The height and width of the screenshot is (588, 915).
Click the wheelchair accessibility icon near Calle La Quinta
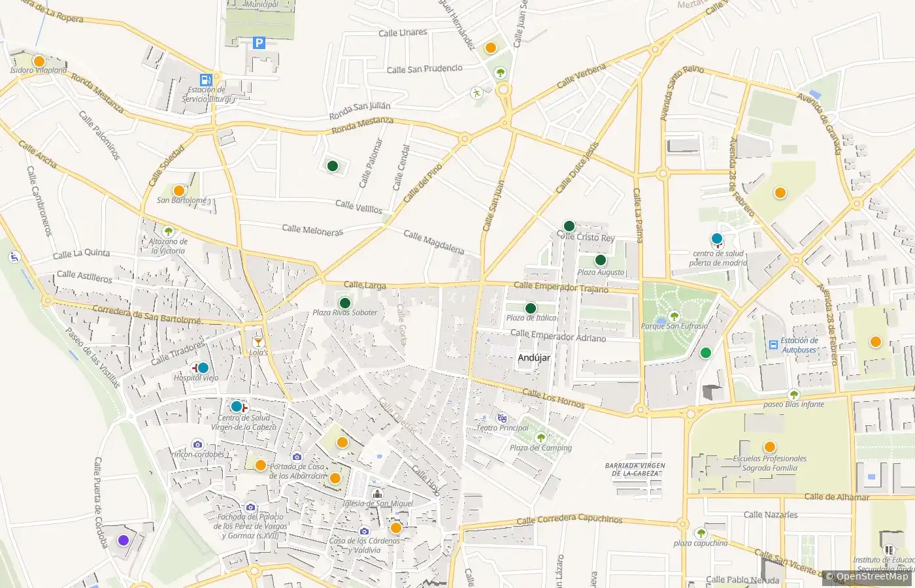point(14,257)
